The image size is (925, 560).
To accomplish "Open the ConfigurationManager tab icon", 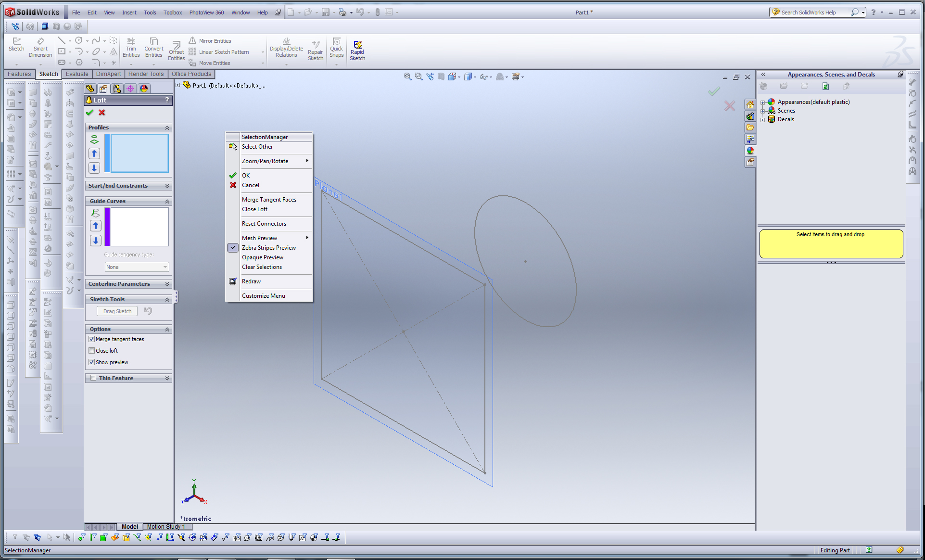I will click(x=117, y=89).
